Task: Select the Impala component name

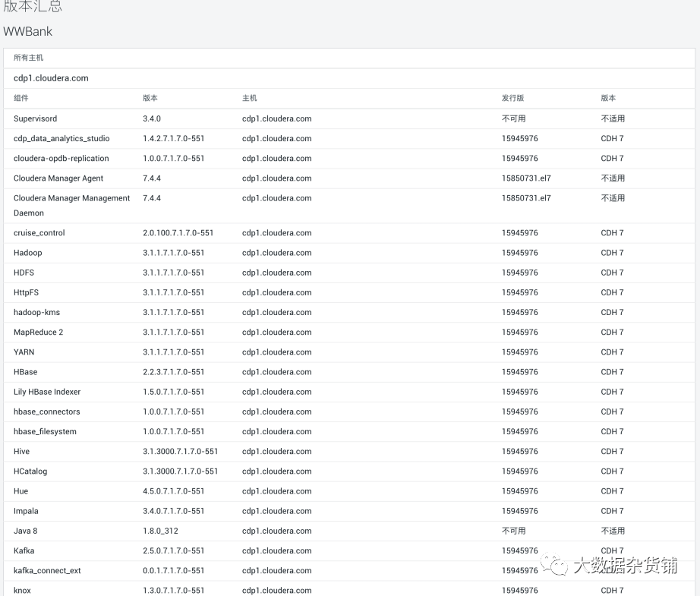Action: coord(26,511)
